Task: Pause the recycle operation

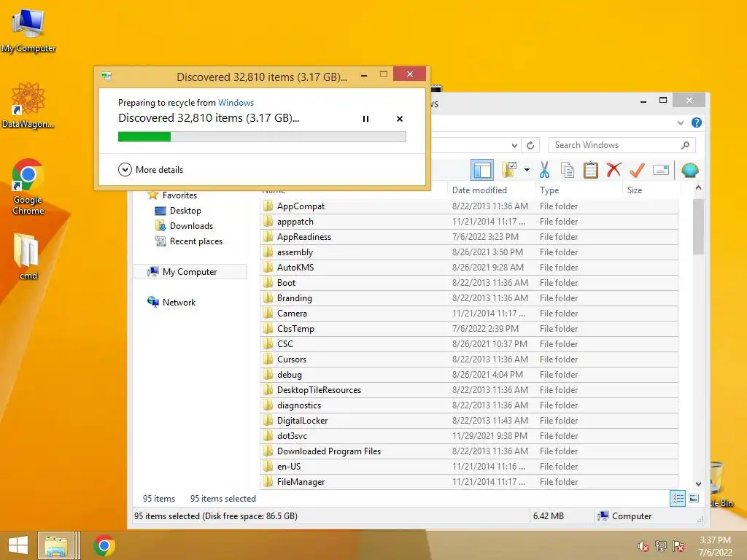Action: pyautogui.click(x=365, y=119)
